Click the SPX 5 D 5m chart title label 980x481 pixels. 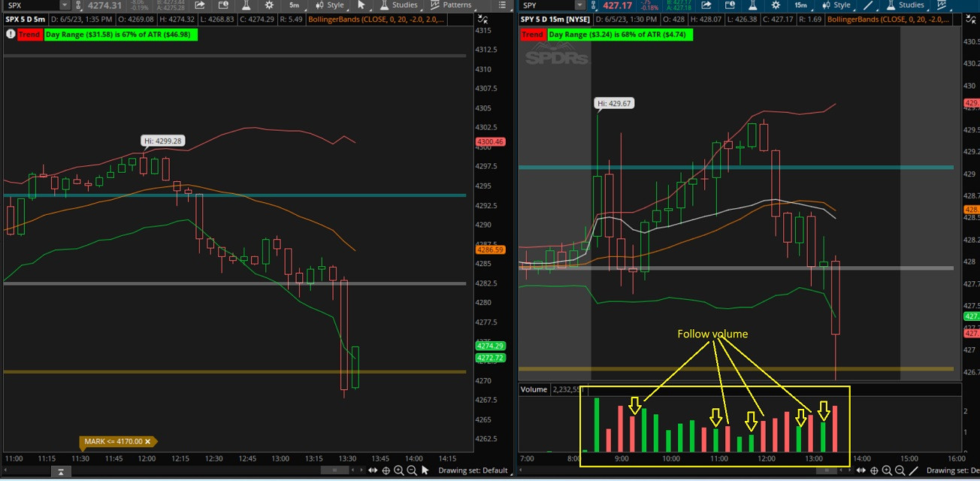26,19
